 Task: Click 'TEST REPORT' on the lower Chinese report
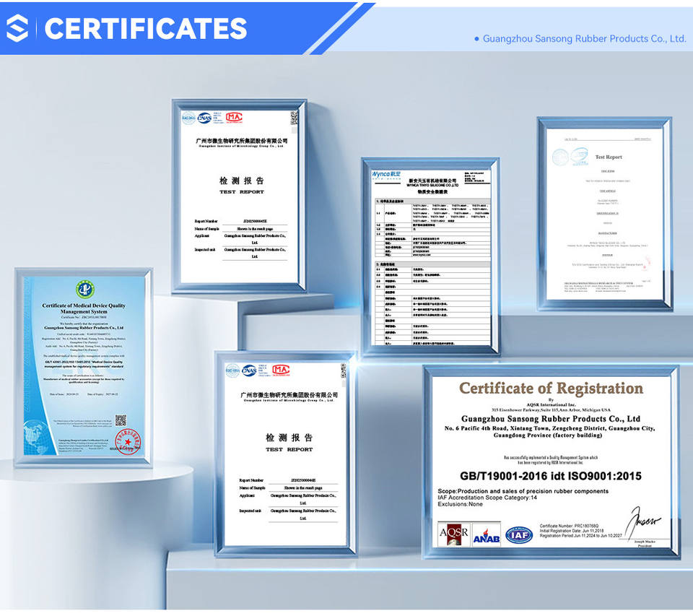tap(289, 449)
